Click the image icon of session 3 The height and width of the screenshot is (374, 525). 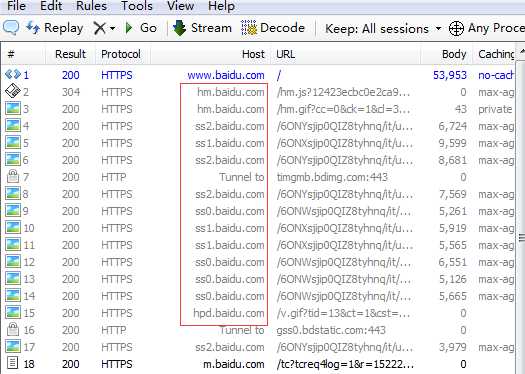[x=13, y=108]
